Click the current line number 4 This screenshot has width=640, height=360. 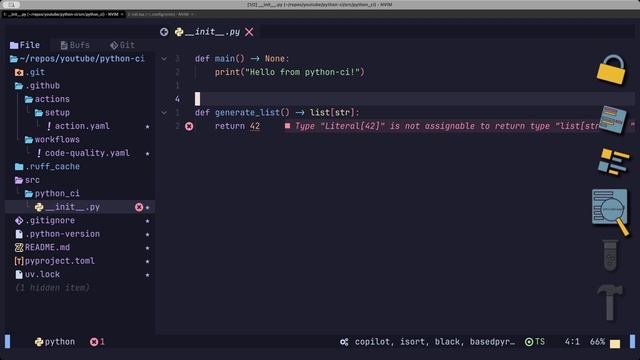coord(177,99)
